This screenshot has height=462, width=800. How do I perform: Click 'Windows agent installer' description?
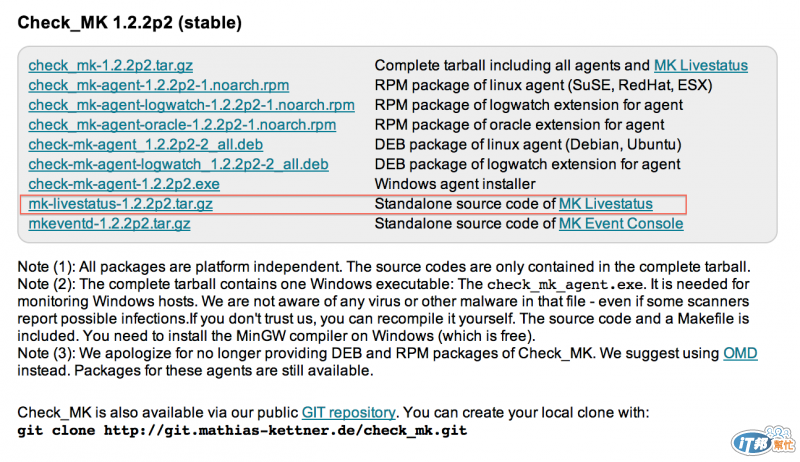(x=455, y=184)
